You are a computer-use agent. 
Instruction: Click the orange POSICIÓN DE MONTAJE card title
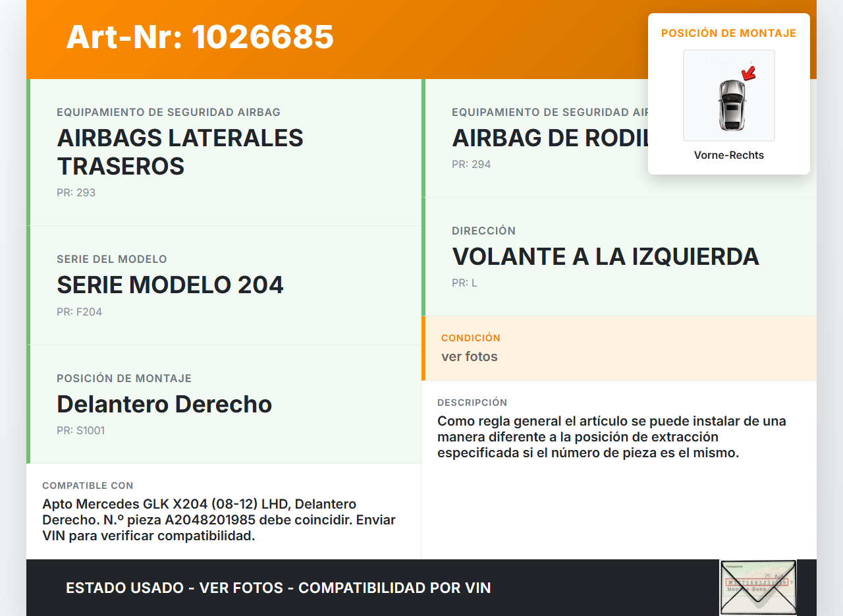point(728,33)
